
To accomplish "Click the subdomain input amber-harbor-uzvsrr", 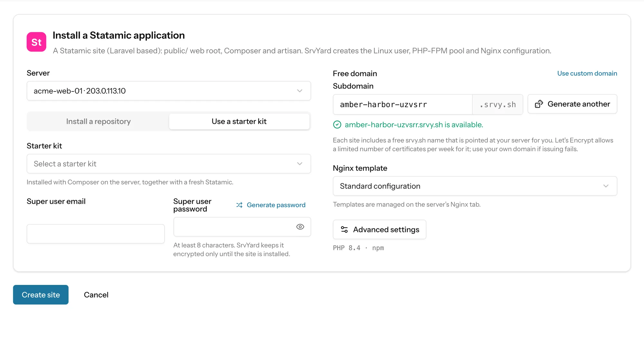I will pyautogui.click(x=402, y=104).
